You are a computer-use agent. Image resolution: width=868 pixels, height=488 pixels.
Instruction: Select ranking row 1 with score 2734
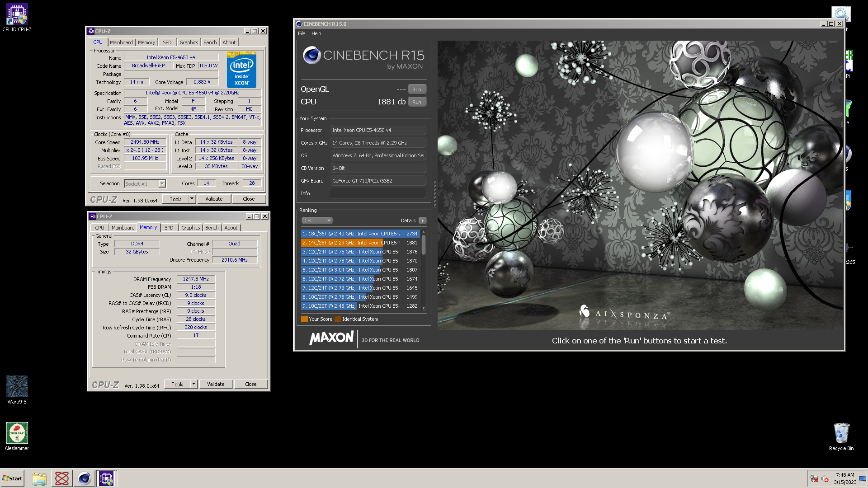[360, 234]
